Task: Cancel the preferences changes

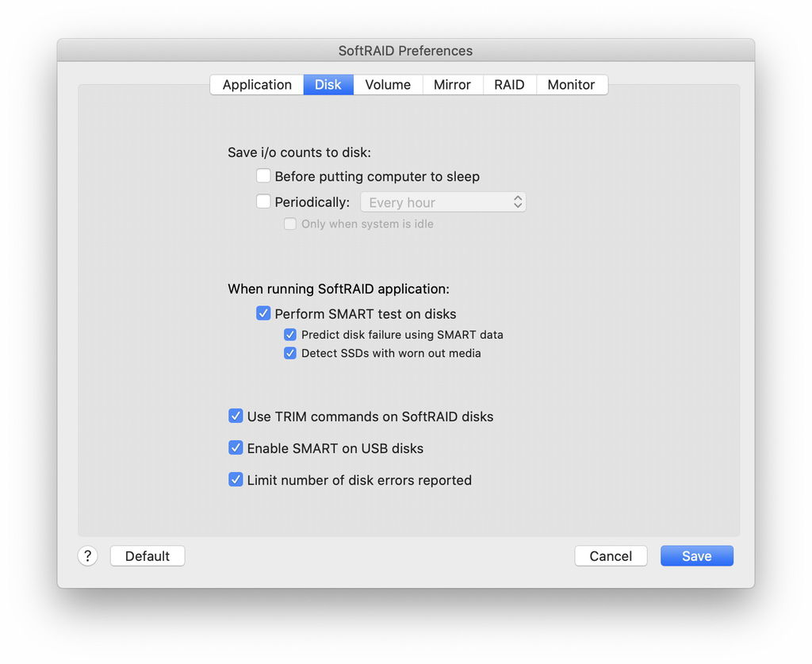Action: pos(611,556)
